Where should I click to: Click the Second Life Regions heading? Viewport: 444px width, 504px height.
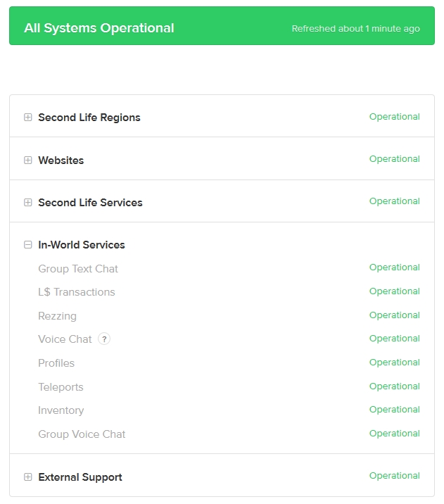tap(89, 118)
